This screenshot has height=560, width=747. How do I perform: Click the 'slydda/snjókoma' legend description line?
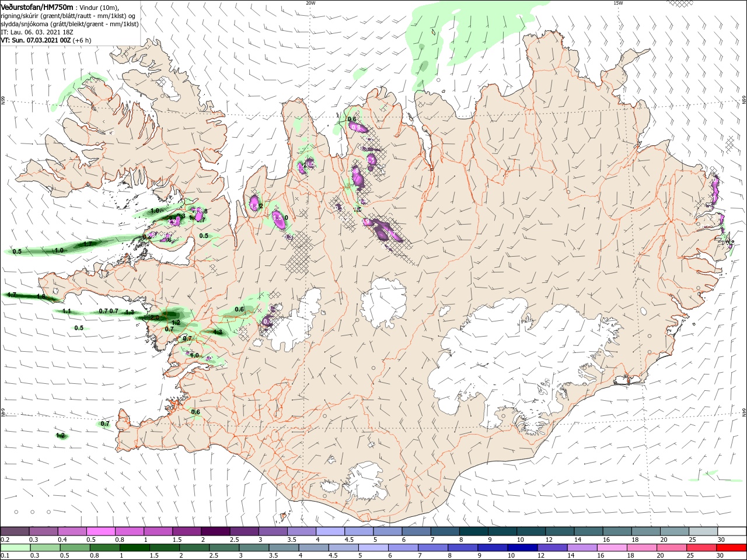[69, 24]
